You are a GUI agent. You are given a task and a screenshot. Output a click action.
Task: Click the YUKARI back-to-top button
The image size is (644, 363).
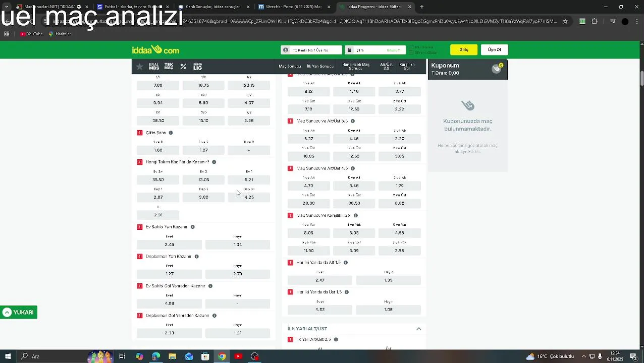(x=19, y=313)
